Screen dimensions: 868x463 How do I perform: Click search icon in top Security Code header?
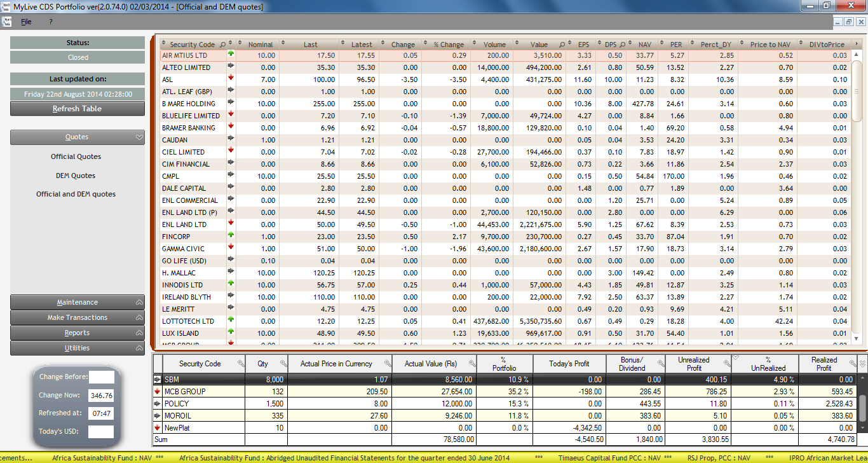pyautogui.click(x=222, y=45)
